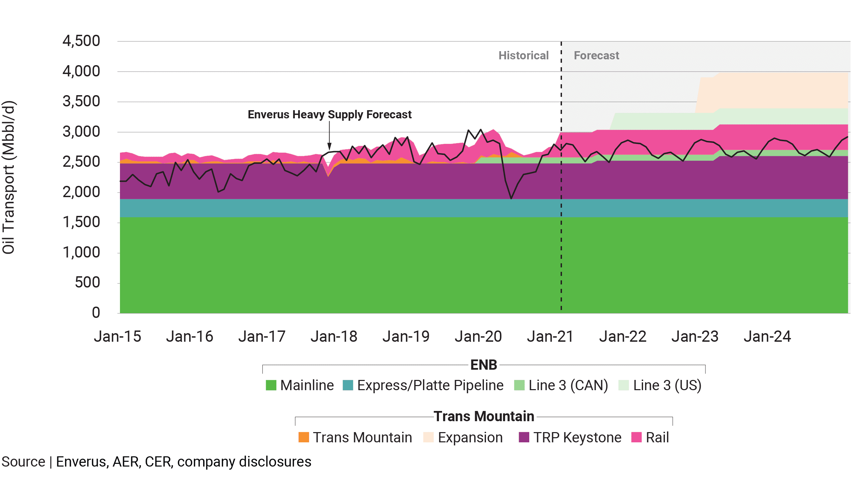Viewport: 868px width, 501px height.
Task: Click the Line 3 (US) legend swatch
Action: pos(624,385)
